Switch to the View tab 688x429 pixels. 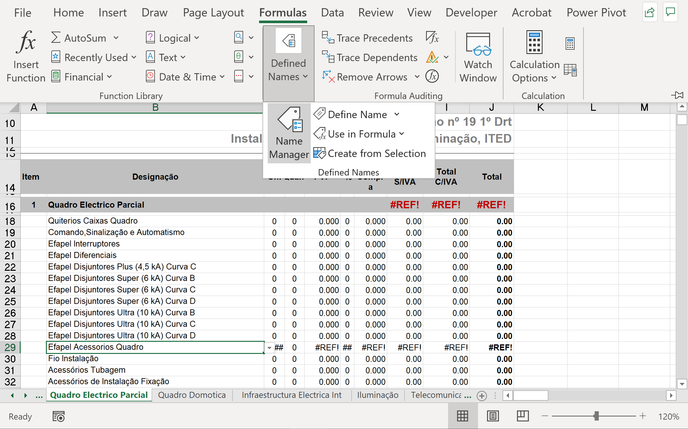(x=419, y=13)
